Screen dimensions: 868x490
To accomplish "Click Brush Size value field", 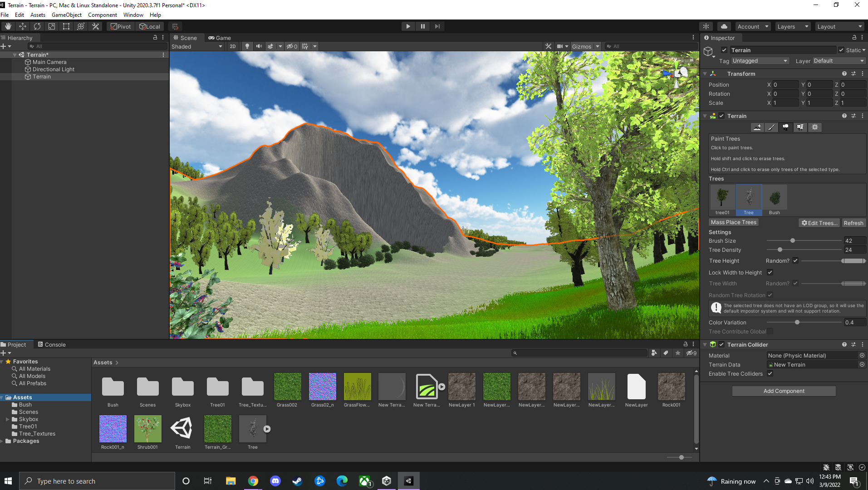I will click(x=854, y=241).
